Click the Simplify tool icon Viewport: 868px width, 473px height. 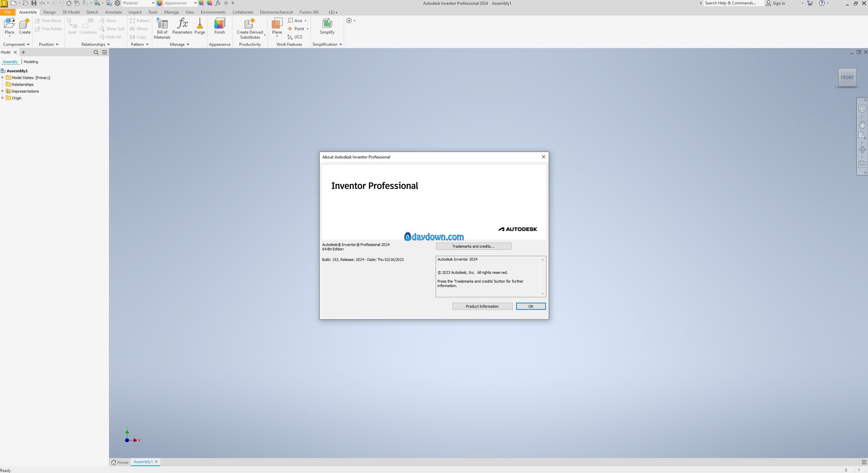click(327, 24)
